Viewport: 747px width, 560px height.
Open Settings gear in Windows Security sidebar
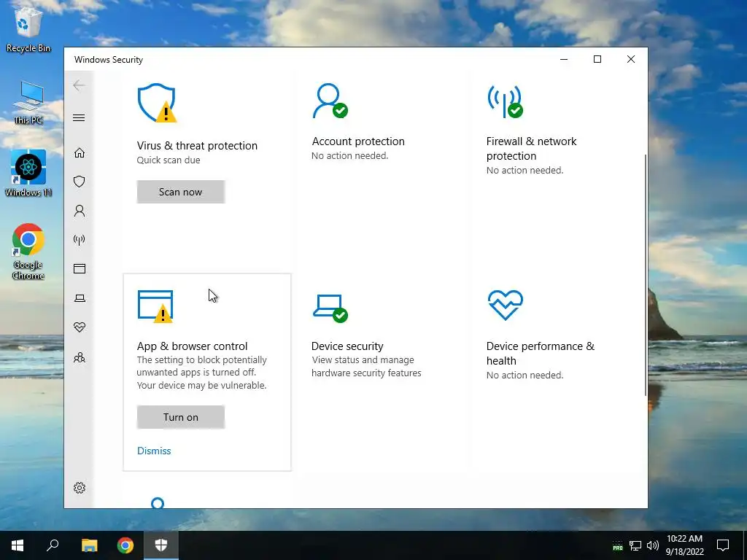tap(79, 488)
